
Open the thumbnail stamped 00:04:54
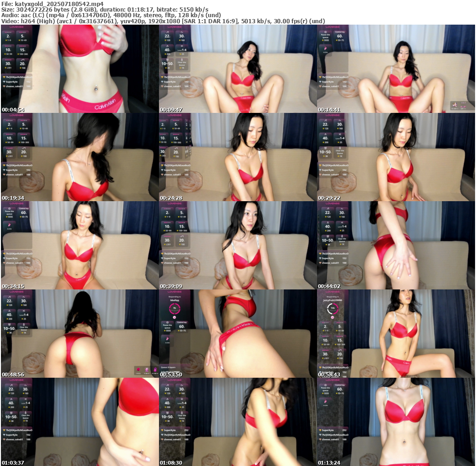tap(80, 69)
